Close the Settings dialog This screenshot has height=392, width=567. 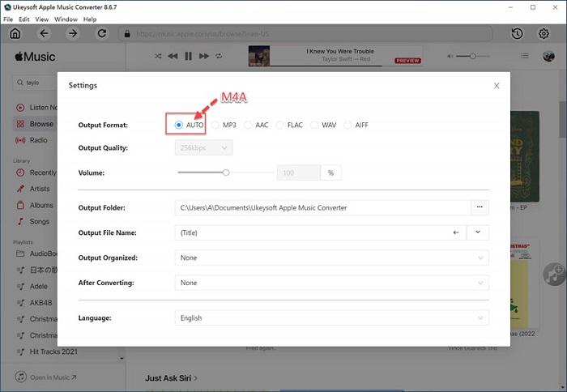coord(497,85)
